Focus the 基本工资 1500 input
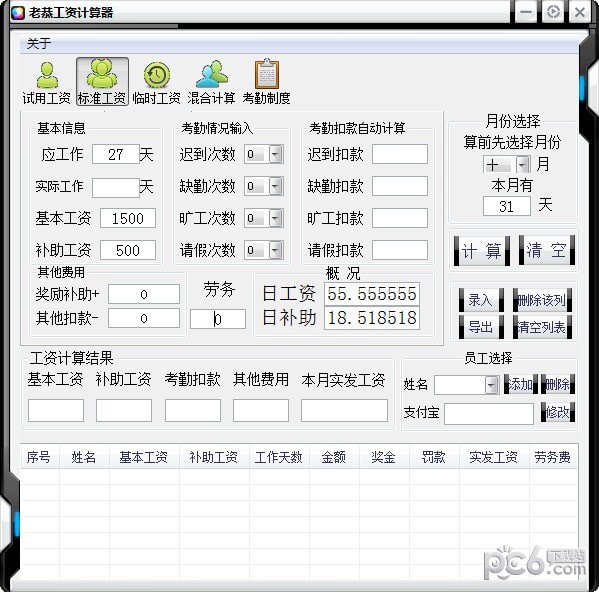This screenshot has width=599, height=592. click(128, 218)
